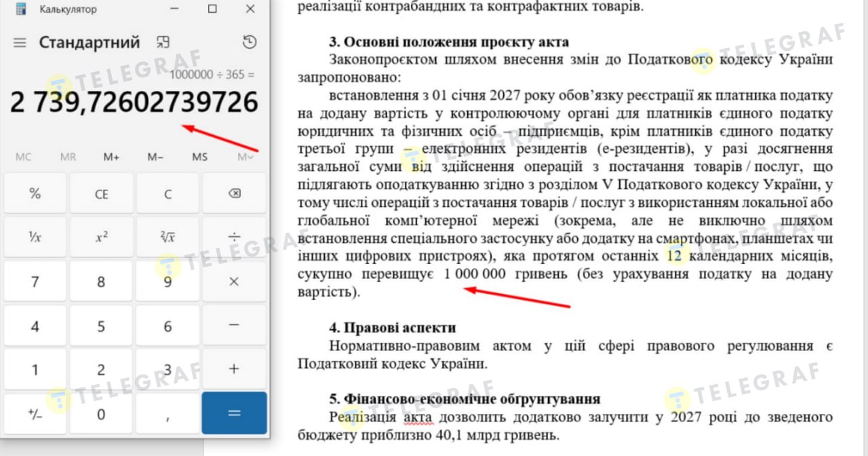This screenshot has width=868, height=456.
Task: Click the number 5 key
Action: point(101,326)
